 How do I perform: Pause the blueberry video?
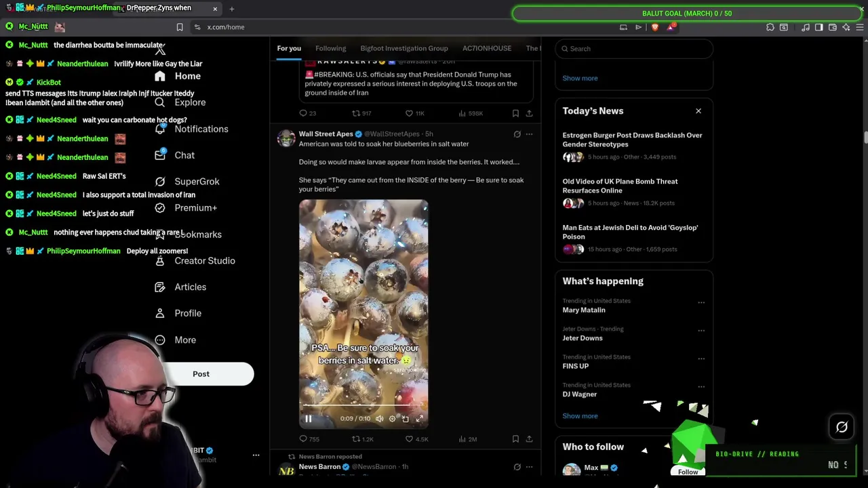[308, 419]
